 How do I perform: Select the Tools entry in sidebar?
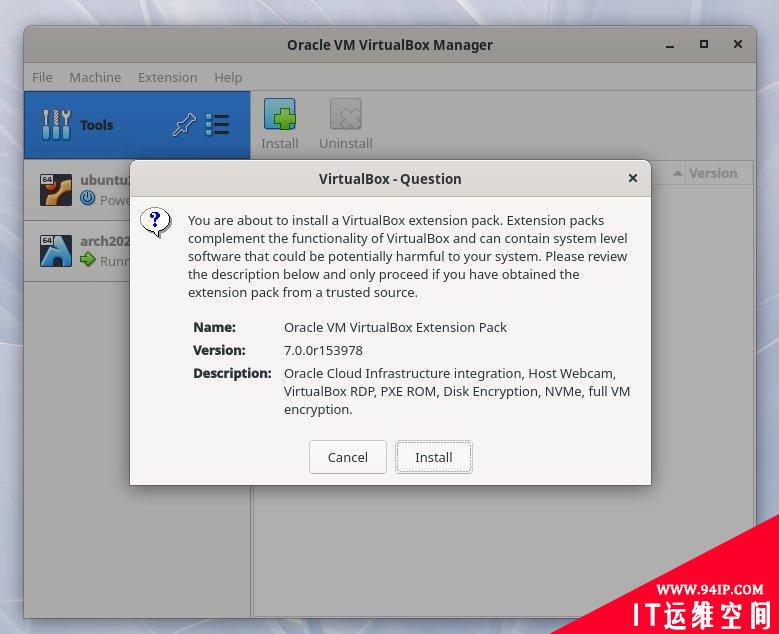137,125
